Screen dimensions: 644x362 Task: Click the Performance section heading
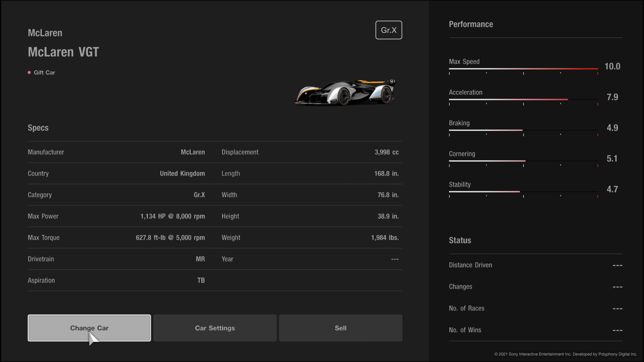click(471, 24)
